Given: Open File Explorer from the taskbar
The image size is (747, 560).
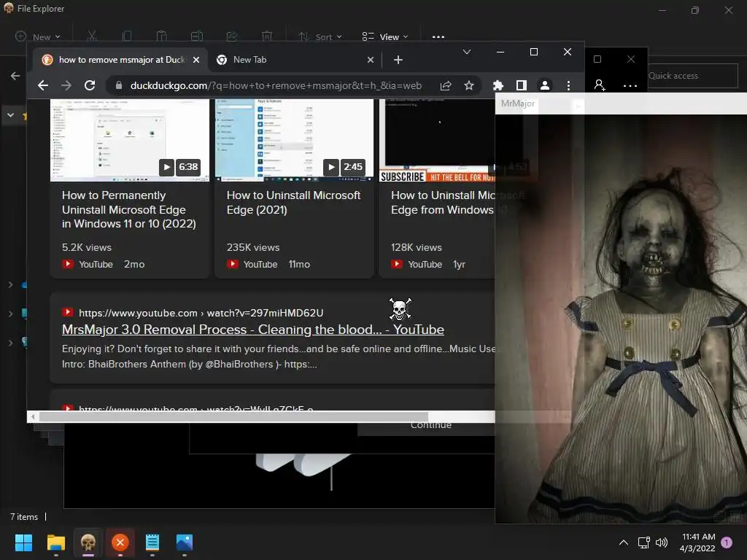Looking at the screenshot, I should tap(55, 542).
